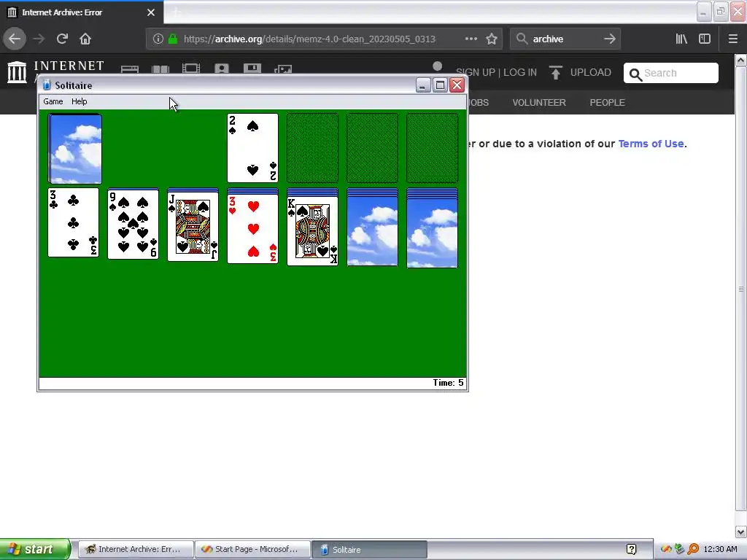Click the UPLOAD link
Viewport: 747px width, 560px height.
coord(590,72)
